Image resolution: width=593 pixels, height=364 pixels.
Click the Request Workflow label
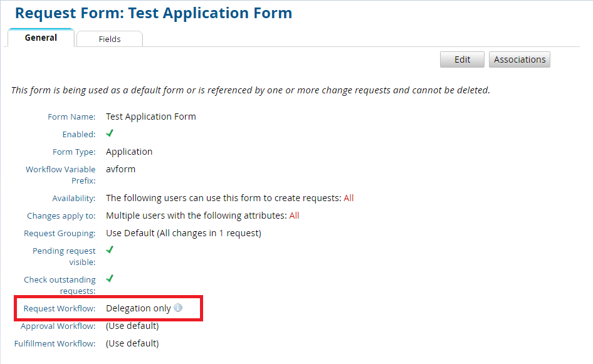(60, 308)
